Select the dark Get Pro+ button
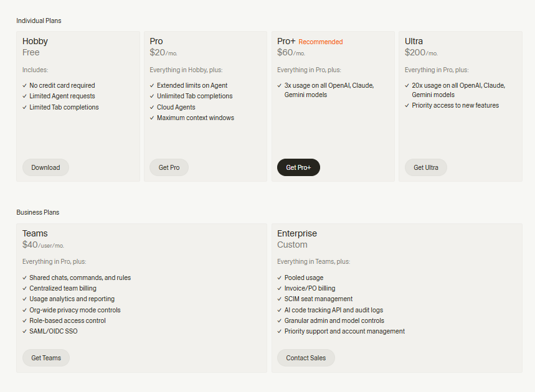This screenshot has width=535, height=392. coord(298,167)
